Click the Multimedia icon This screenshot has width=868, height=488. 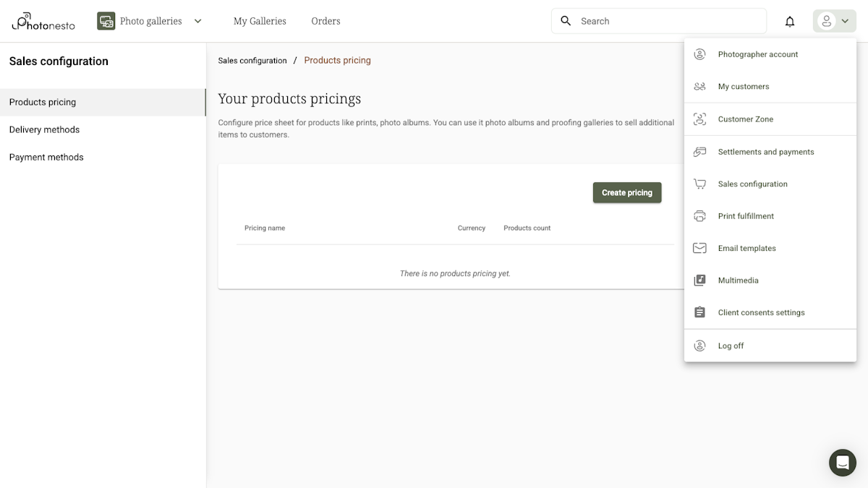[x=699, y=280]
